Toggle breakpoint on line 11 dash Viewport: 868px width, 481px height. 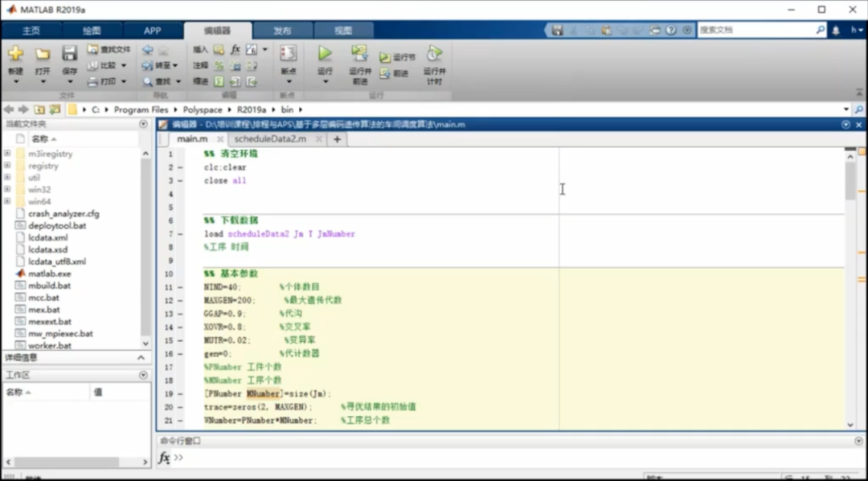(180, 287)
